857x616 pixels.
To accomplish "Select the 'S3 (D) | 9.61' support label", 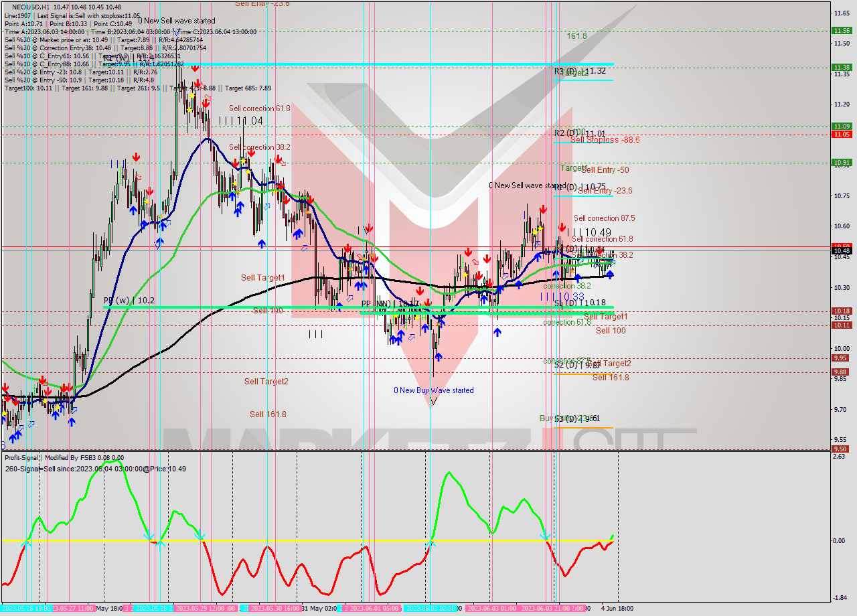I will 577,418.
